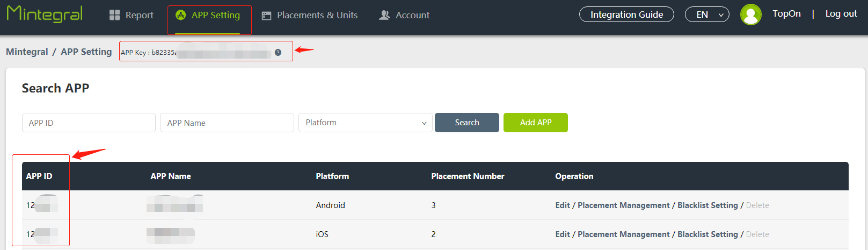868x250 pixels.
Task: Click the APP Setting icon
Action: click(181, 15)
